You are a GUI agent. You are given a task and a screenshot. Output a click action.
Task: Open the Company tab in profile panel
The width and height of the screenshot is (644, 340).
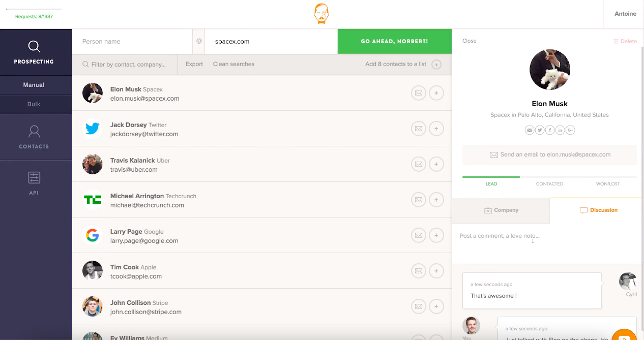(501, 210)
